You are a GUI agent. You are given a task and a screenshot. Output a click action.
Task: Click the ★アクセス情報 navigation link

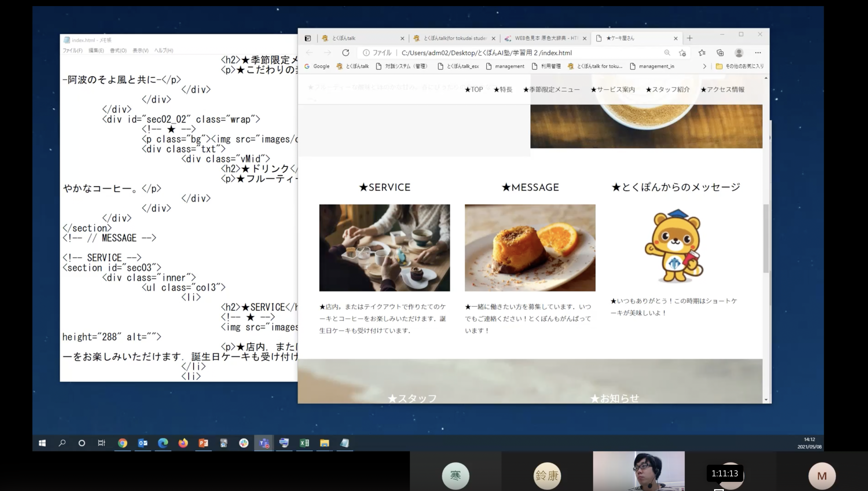click(x=722, y=89)
